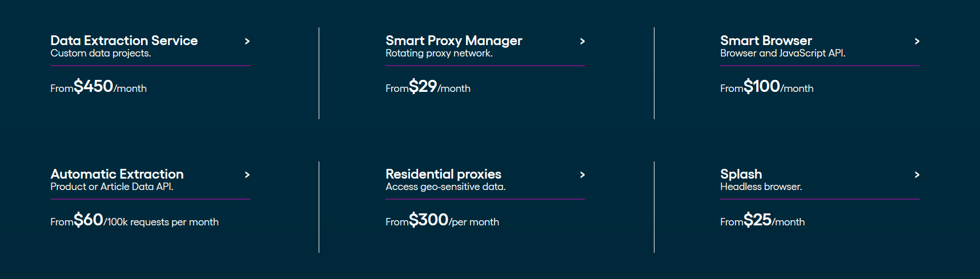Click the 'Headless browser.' subtitle text
This screenshot has height=279, width=980.
tap(761, 187)
